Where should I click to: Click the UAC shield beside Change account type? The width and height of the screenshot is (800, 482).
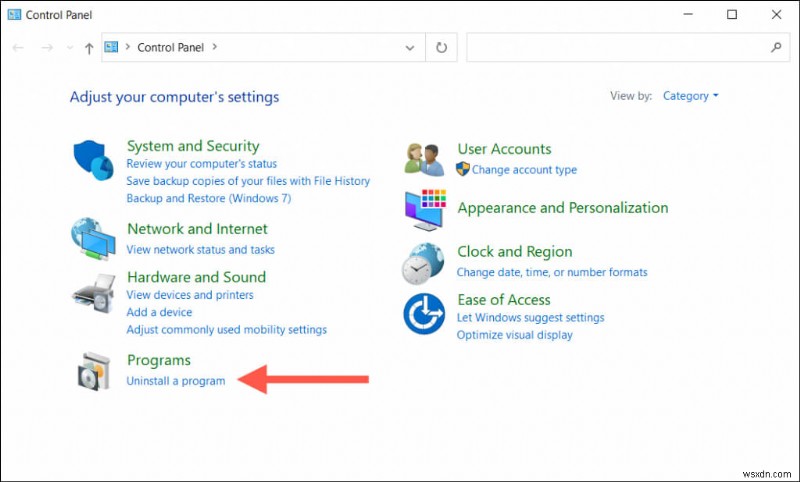(463, 169)
